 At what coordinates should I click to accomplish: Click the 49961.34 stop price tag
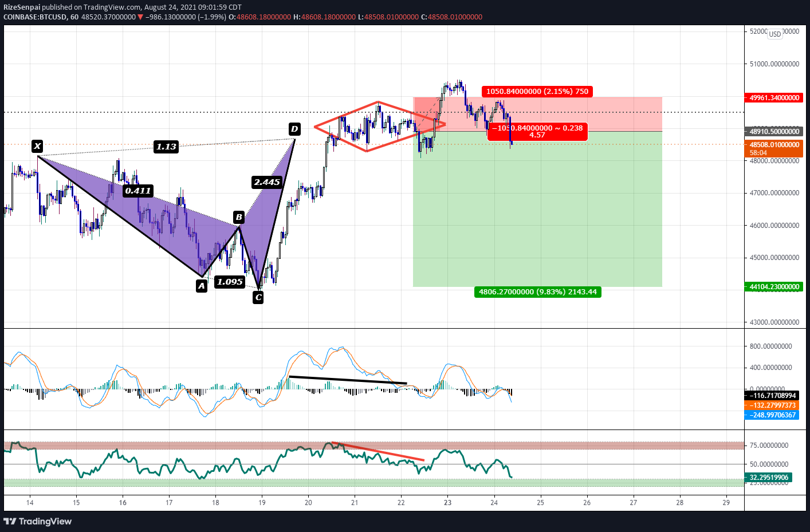pyautogui.click(x=773, y=97)
